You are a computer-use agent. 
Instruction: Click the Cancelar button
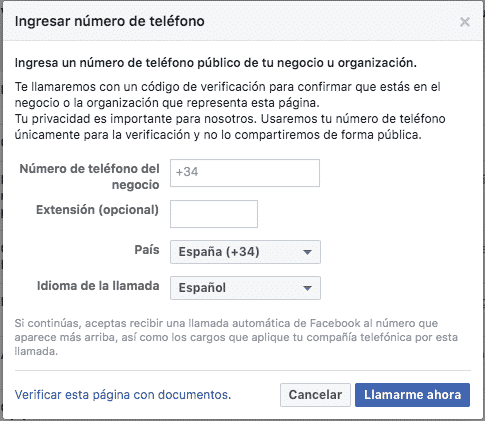315,395
